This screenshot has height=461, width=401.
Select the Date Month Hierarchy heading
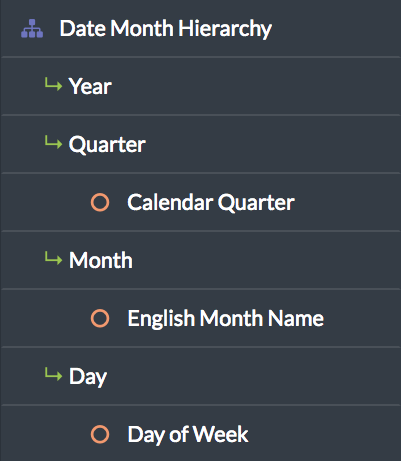(166, 29)
